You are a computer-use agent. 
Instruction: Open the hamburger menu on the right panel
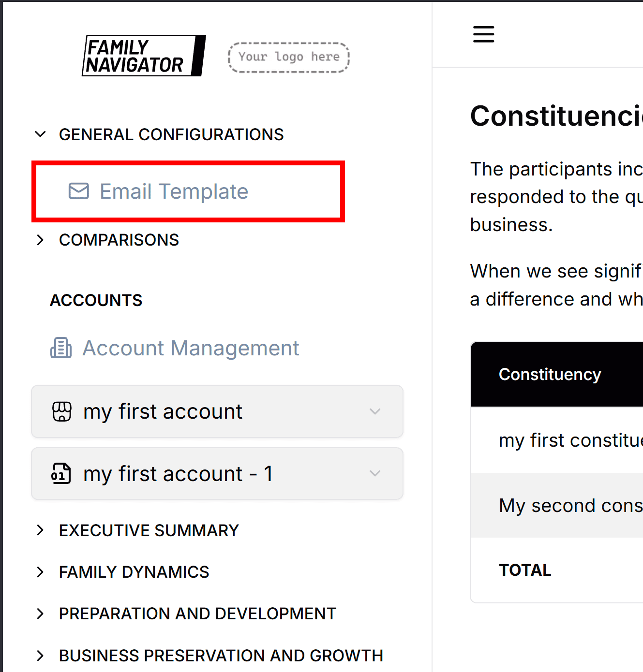[x=483, y=34]
